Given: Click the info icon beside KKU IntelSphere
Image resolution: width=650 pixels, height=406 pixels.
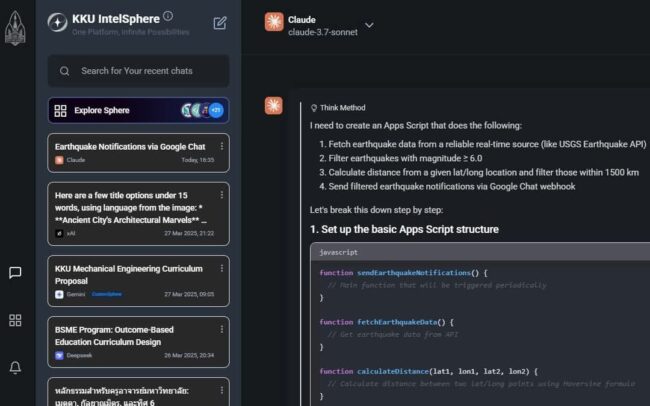Looking at the screenshot, I should click(168, 16).
